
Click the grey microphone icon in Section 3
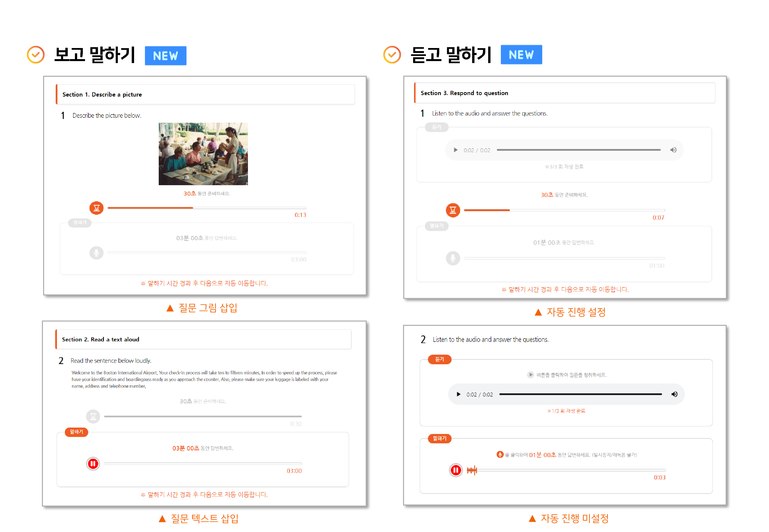[x=453, y=258]
